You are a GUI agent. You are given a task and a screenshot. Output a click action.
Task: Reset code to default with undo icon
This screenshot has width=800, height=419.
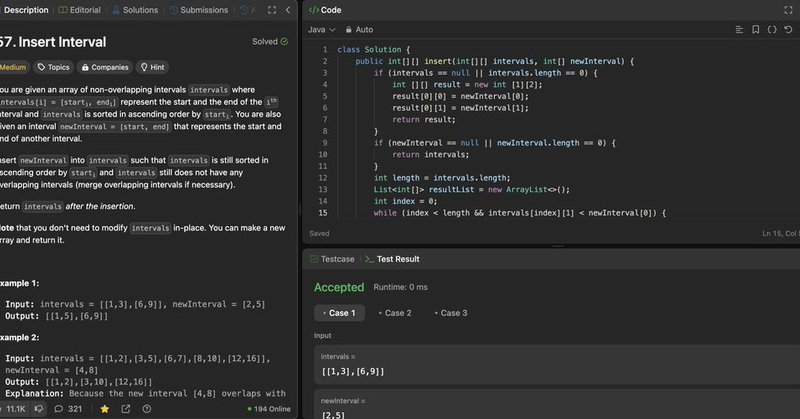click(788, 30)
